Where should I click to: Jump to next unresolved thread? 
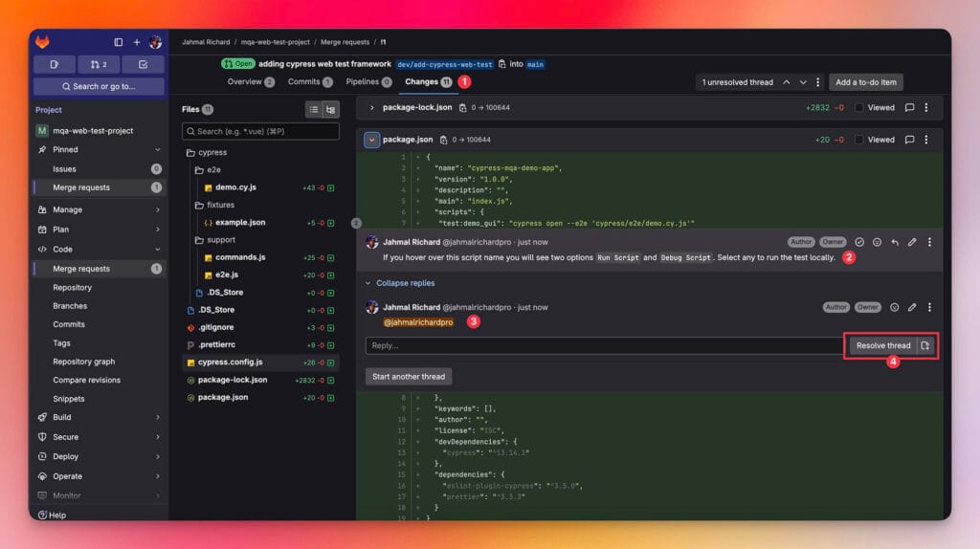(803, 82)
